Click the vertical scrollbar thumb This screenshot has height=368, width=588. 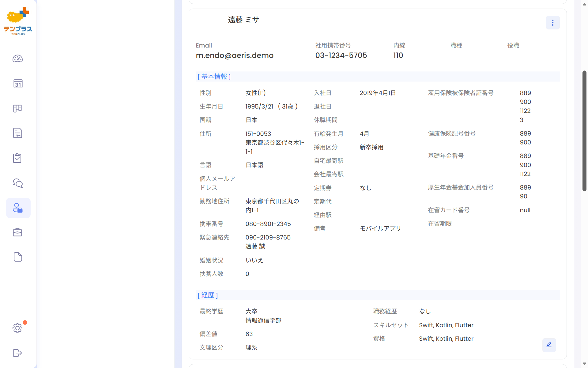pyautogui.click(x=584, y=131)
